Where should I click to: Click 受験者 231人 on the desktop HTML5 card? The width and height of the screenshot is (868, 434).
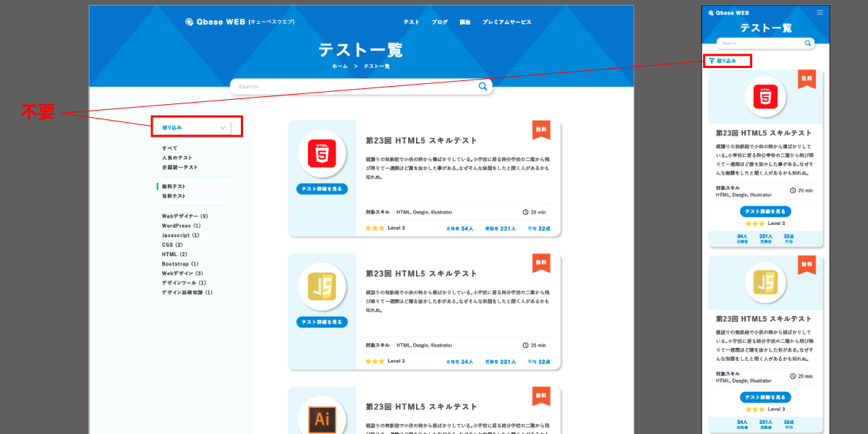[501, 229]
